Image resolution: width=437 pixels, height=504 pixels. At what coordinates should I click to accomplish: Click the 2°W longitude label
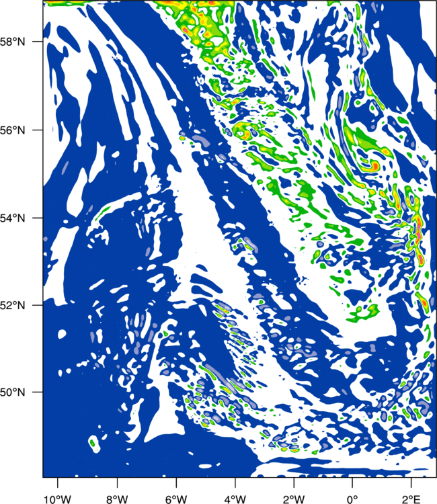(294, 499)
